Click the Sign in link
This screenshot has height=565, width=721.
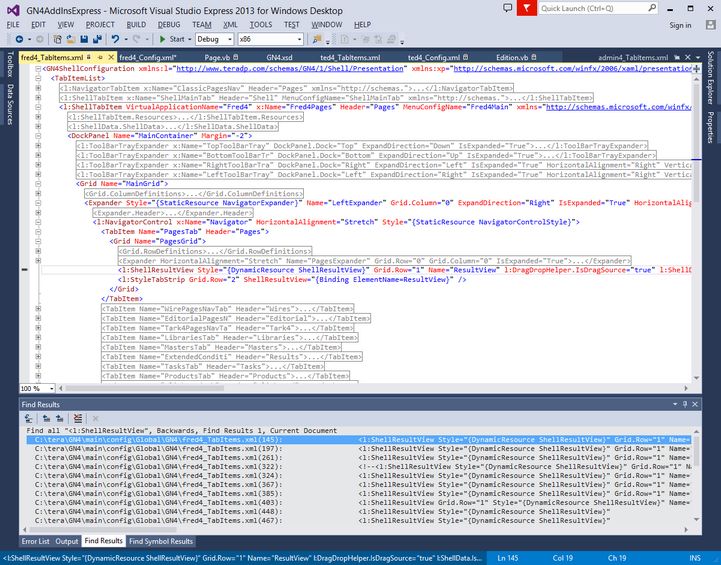coord(680,25)
